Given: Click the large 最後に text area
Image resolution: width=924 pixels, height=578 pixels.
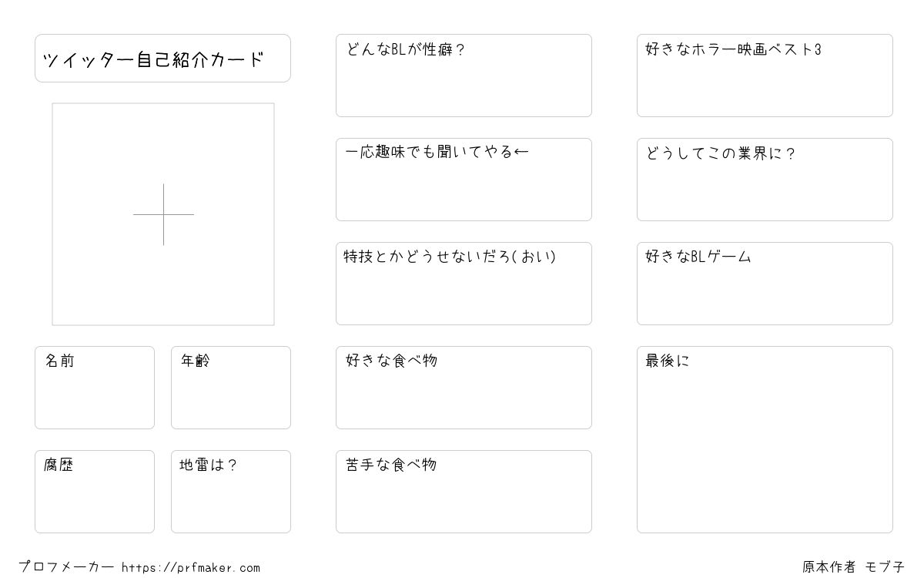Looking at the screenshot, I should click(x=765, y=439).
